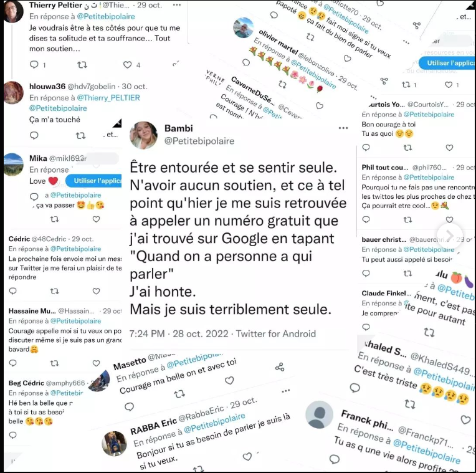This screenshot has height=473, width=476.
Task: Go to next image with right arrow
Action: 450,236
